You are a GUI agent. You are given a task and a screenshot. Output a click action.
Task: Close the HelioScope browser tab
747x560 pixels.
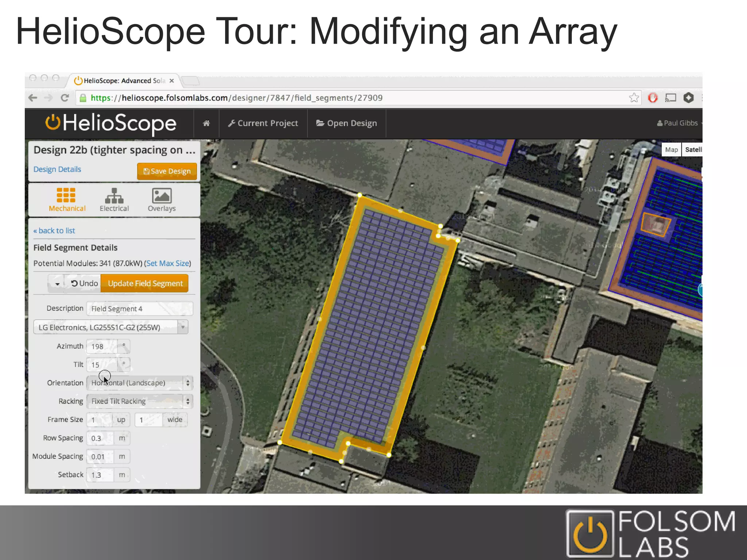coord(171,81)
